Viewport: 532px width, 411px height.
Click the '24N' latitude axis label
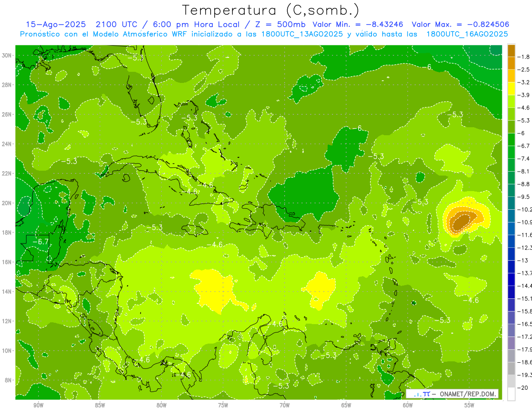tap(8, 144)
